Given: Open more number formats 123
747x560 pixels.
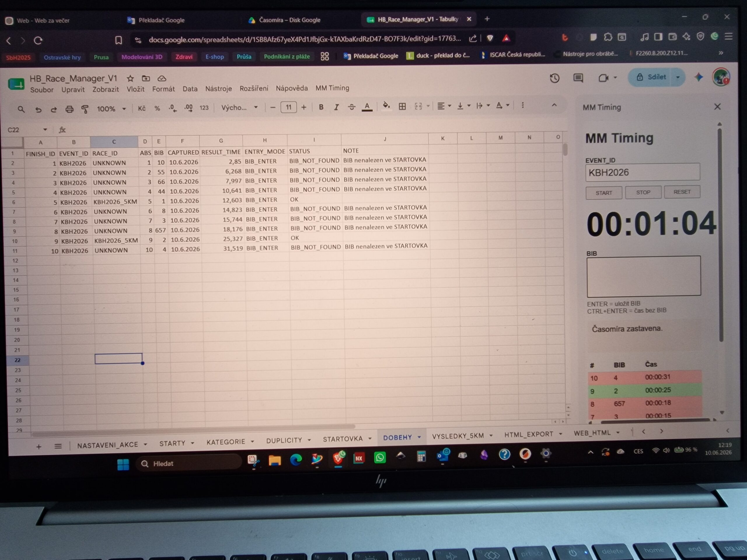Looking at the screenshot, I should [x=204, y=108].
